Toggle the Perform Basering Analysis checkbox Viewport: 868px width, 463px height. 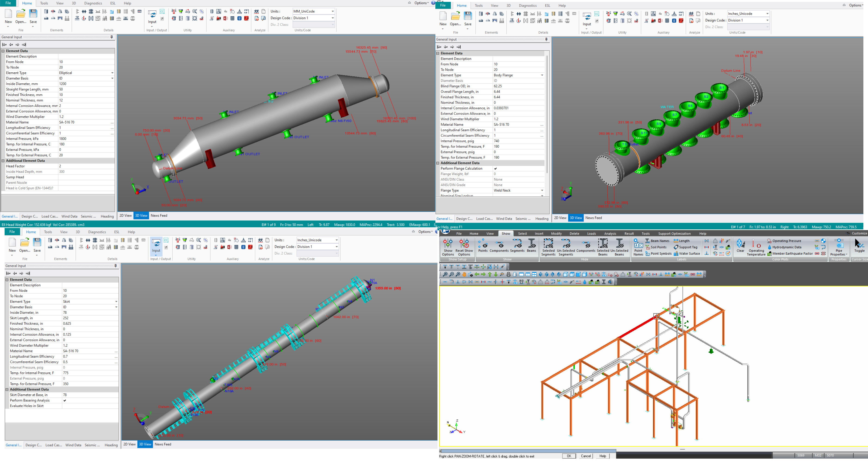[64, 400]
